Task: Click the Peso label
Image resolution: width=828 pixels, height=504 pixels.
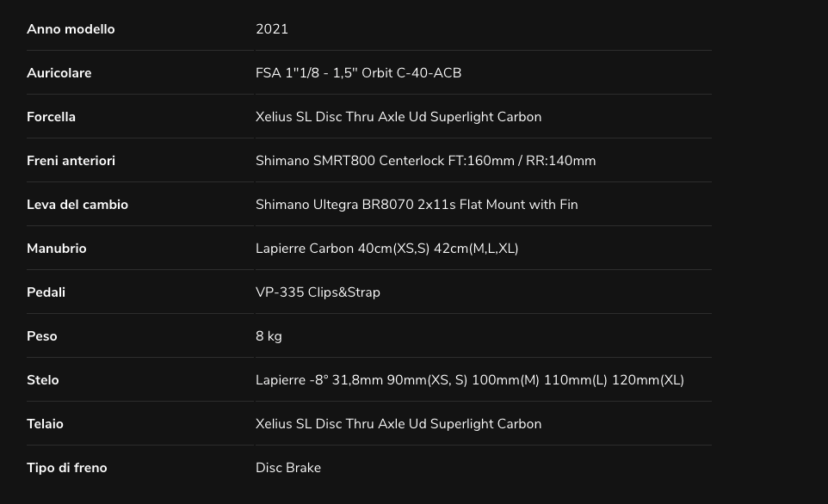Action: tap(41, 336)
